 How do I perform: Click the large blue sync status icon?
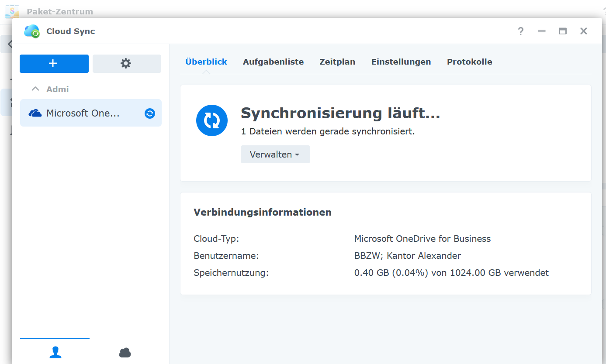tap(212, 120)
